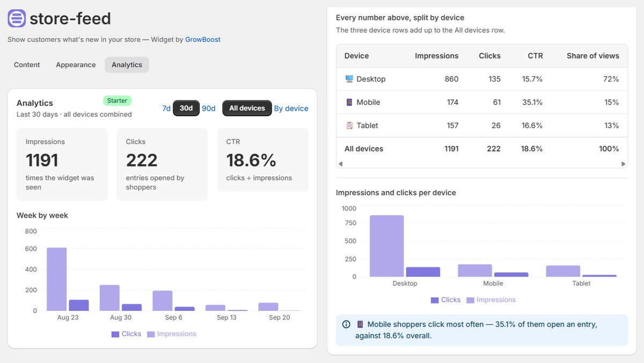Click the 18.6% CTR card value

[x=251, y=160]
